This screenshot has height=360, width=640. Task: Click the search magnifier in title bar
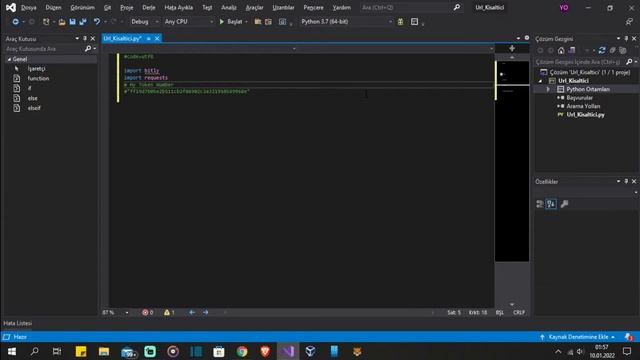[x=457, y=7]
